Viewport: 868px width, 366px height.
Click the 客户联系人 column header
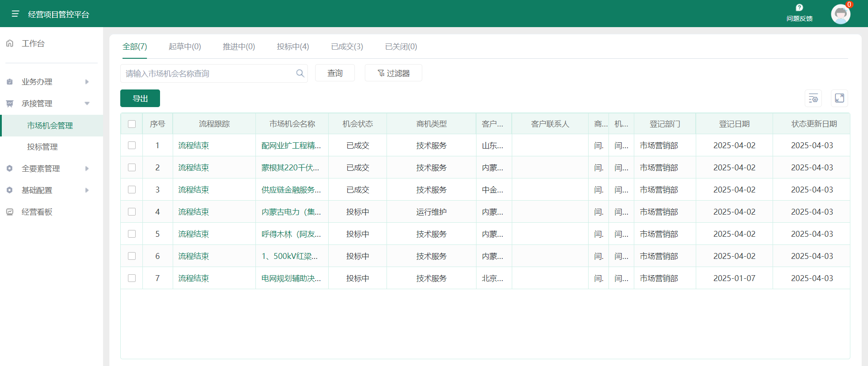(x=550, y=124)
